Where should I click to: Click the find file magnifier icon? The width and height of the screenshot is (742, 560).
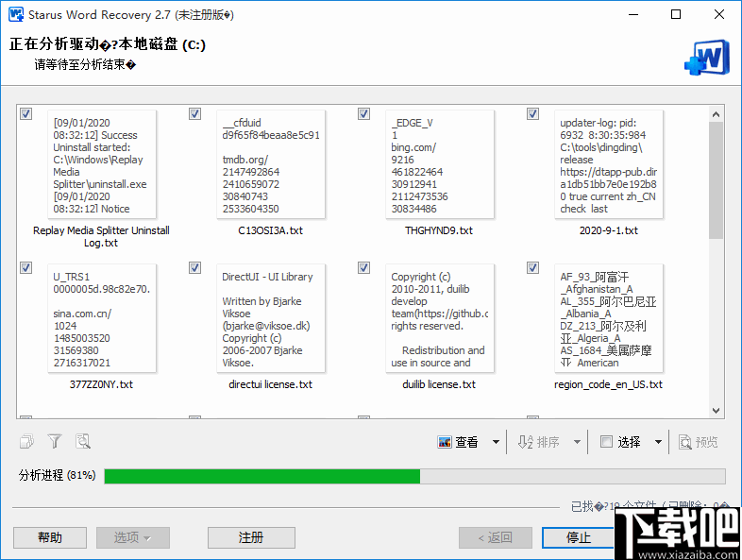click(83, 442)
